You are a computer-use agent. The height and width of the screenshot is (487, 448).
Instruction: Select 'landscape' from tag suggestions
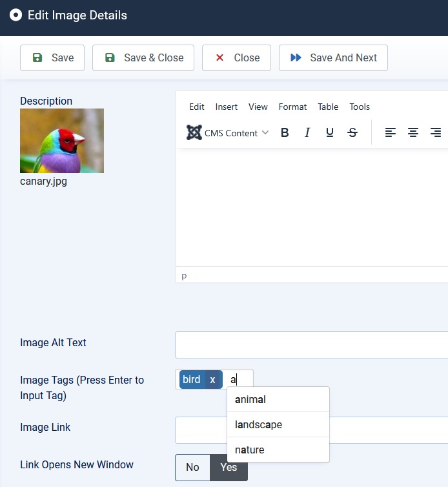(x=278, y=424)
